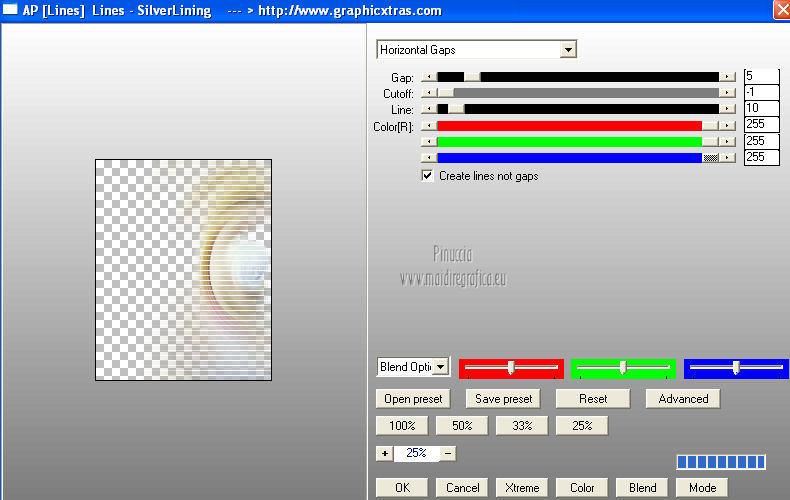Image resolution: width=790 pixels, height=500 pixels.
Task: Click the Cutoff value field
Action: (x=761, y=92)
